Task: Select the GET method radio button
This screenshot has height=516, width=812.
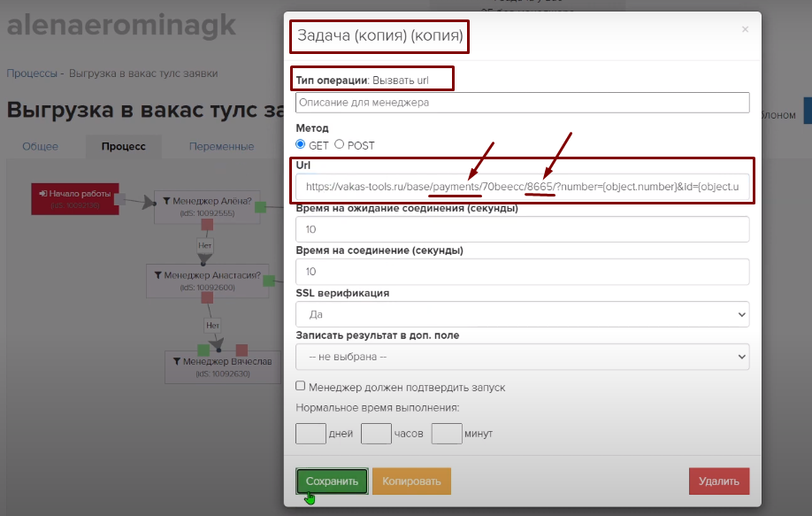Action: click(x=301, y=145)
